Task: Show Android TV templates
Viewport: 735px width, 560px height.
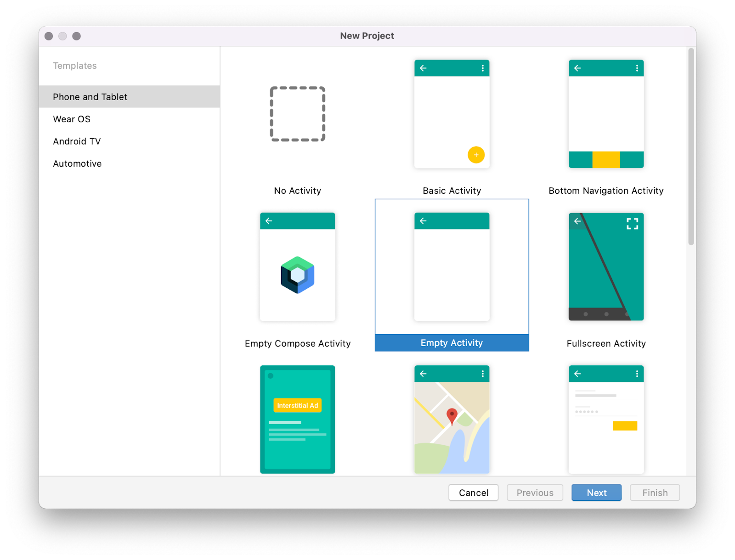Action: [77, 141]
